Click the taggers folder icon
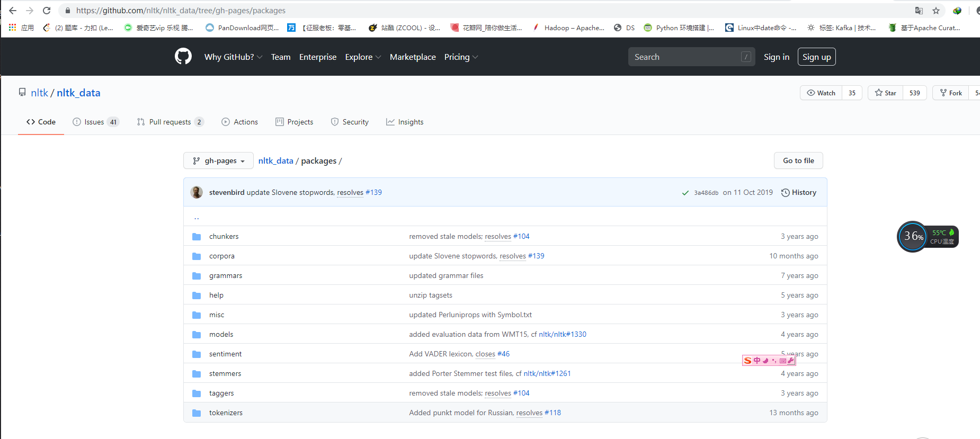Image resolution: width=980 pixels, height=439 pixels. [x=197, y=393]
